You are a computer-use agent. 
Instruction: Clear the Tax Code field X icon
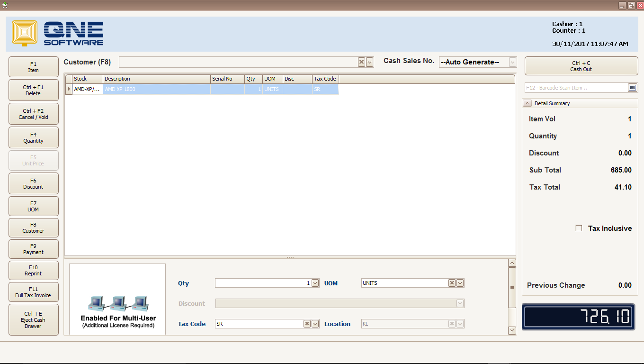307,324
